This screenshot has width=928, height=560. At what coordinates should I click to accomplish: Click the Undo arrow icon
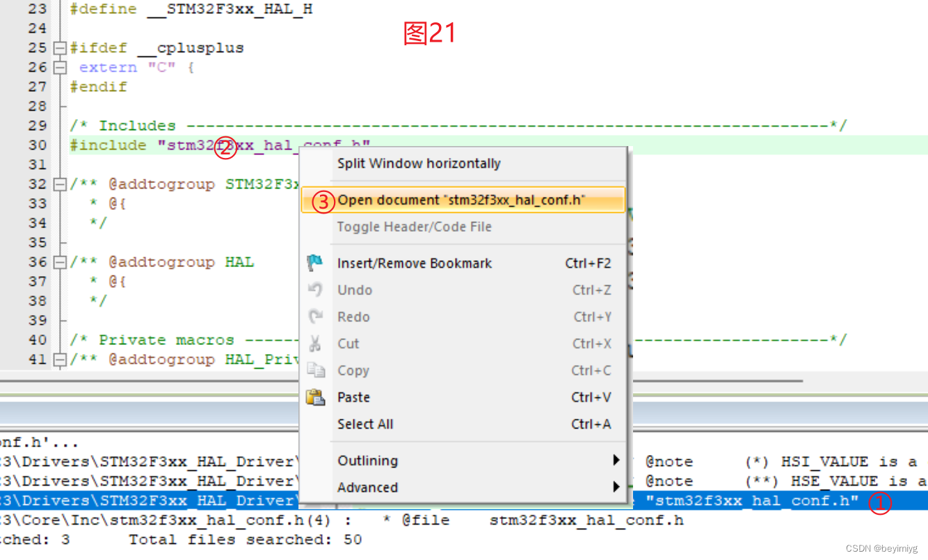coord(316,289)
